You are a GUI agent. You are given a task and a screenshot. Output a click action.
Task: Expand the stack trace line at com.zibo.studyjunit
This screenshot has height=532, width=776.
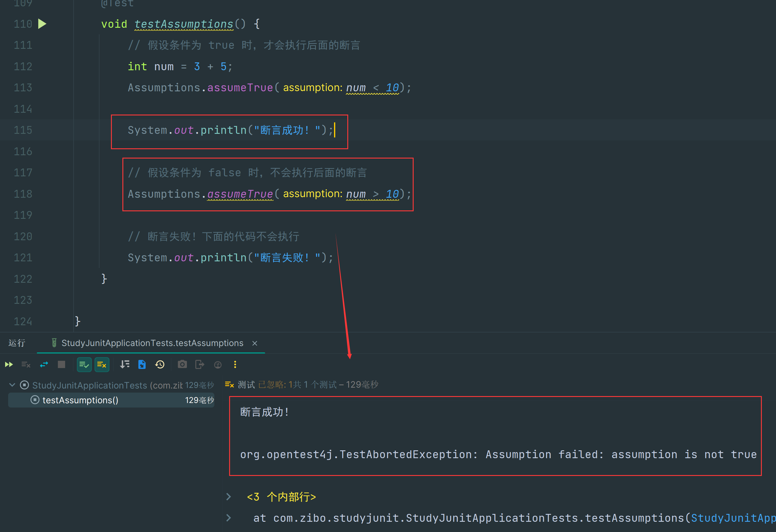[229, 518]
